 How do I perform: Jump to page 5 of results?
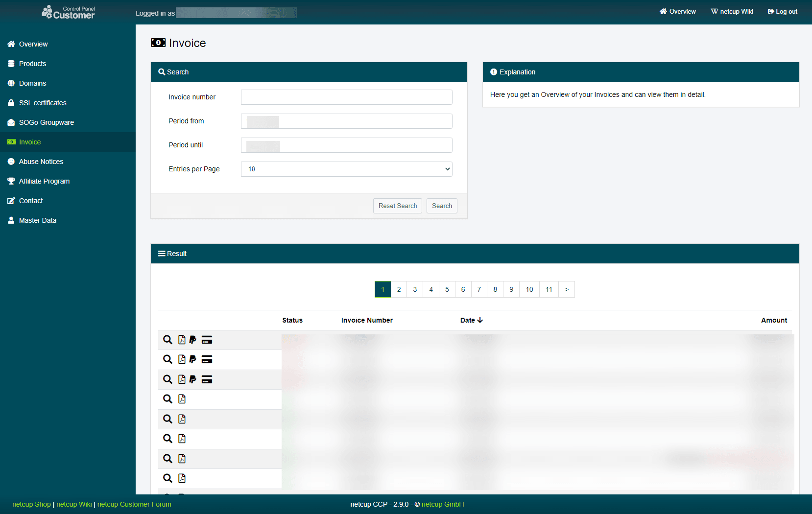point(447,289)
